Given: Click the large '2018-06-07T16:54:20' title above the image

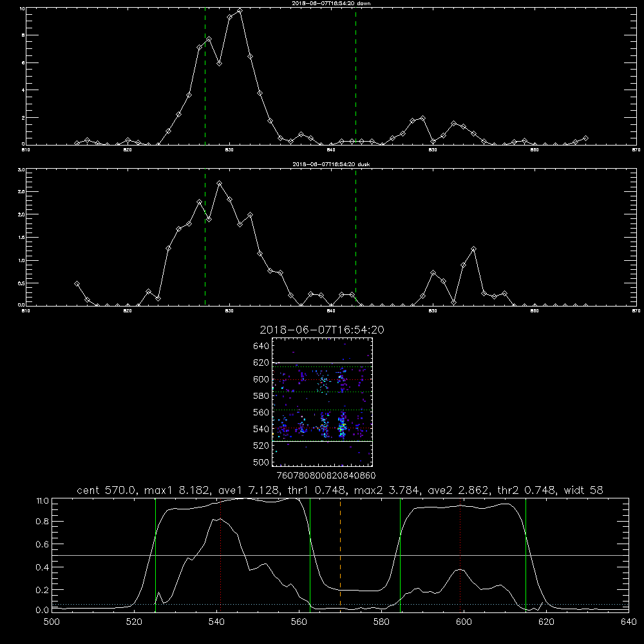Looking at the screenshot, I should point(322,330).
